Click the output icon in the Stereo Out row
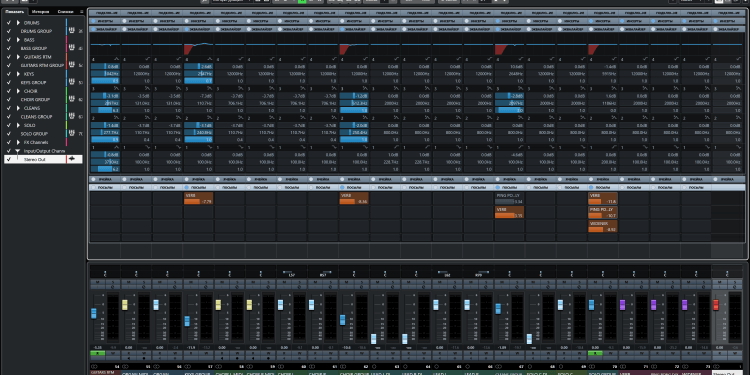The image size is (750, 375). click(x=72, y=159)
